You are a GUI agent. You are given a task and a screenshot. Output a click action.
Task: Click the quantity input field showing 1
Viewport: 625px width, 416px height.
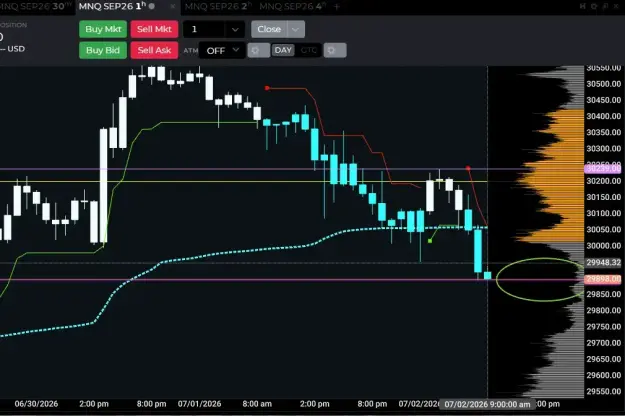(204, 29)
